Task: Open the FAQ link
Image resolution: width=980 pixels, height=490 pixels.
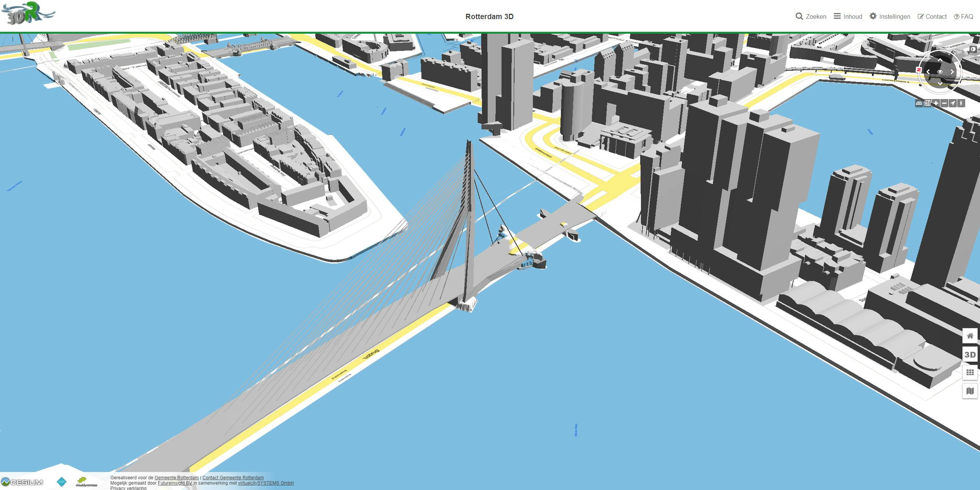Action: 964,16
